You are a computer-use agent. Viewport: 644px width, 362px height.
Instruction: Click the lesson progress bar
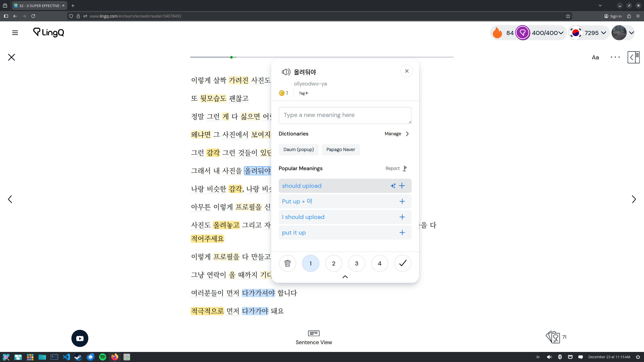(x=321, y=57)
